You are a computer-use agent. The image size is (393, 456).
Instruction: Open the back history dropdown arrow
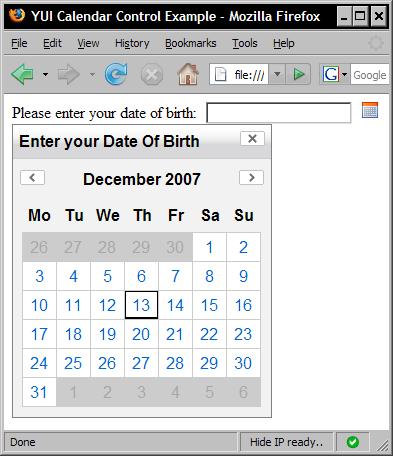tap(45, 74)
